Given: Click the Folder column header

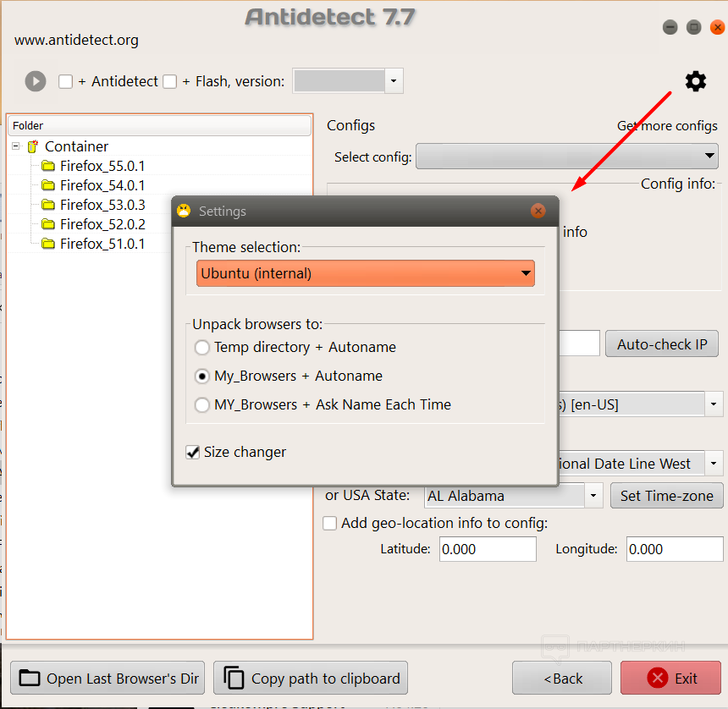Looking at the screenshot, I should [x=159, y=126].
